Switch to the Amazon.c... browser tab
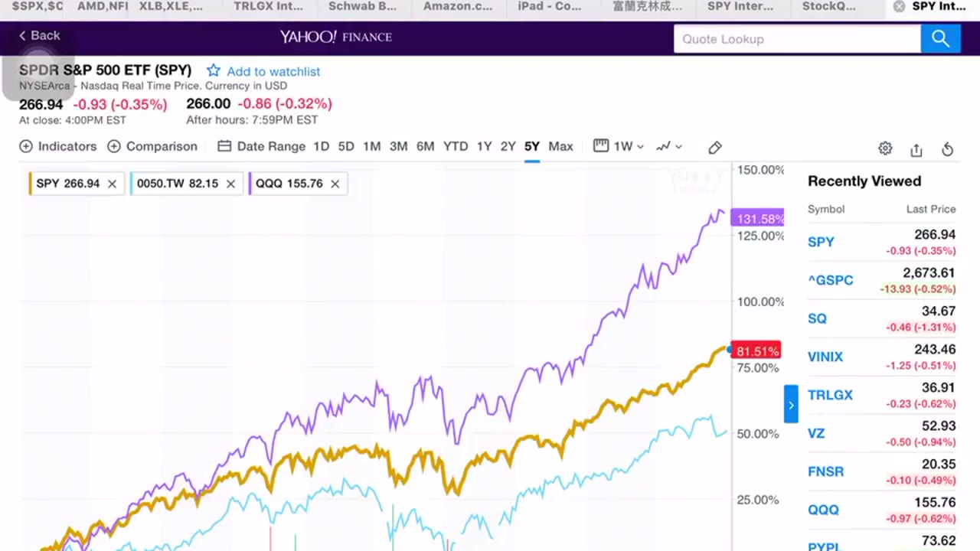This screenshot has width=980, height=551. 458,6
